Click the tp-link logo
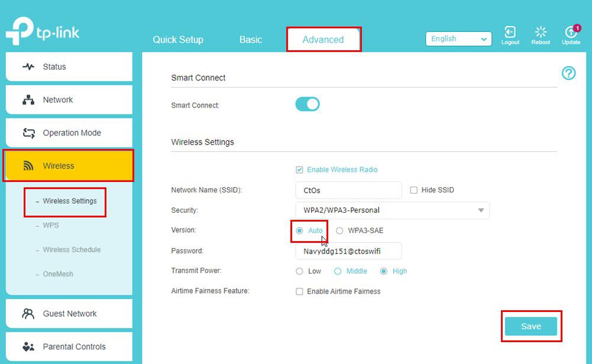This screenshot has height=364, width=592. pyautogui.click(x=43, y=31)
